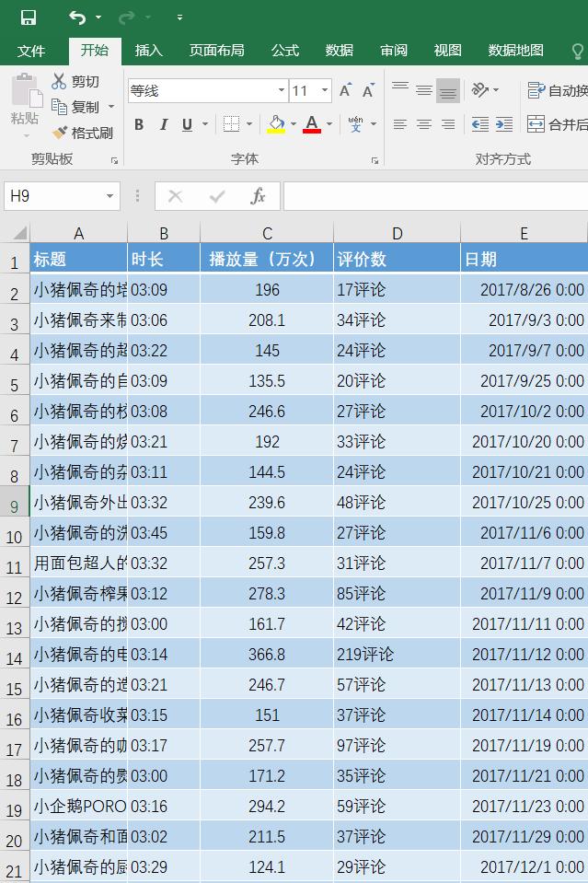Screen dimensions: 588x883
Task: Open the 剪贴板 dialog launcher
Action: 115,160
